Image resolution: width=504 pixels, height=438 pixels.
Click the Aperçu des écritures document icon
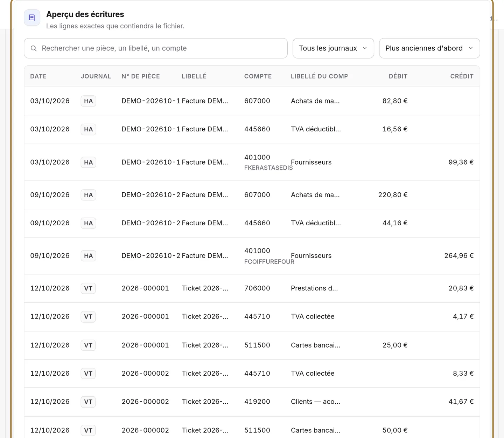32,18
